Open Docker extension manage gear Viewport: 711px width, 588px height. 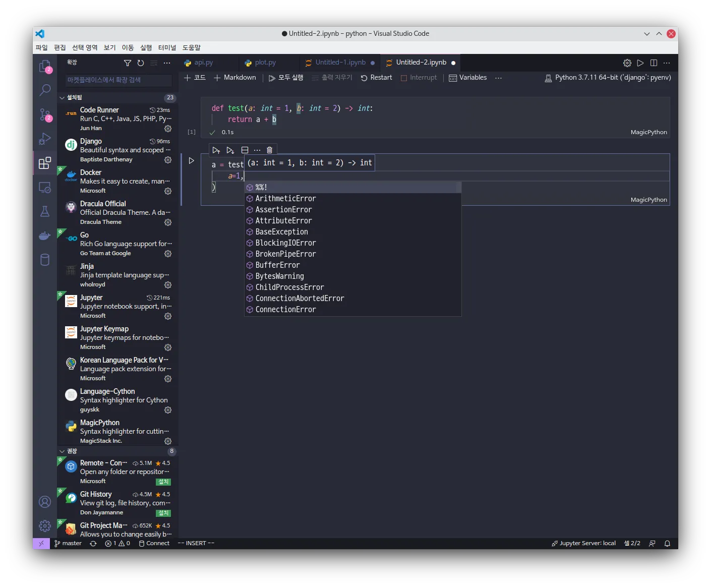[168, 191]
